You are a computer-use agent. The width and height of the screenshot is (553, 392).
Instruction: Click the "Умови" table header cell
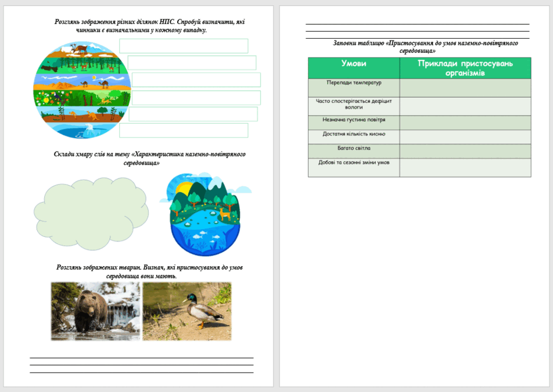click(x=354, y=68)
